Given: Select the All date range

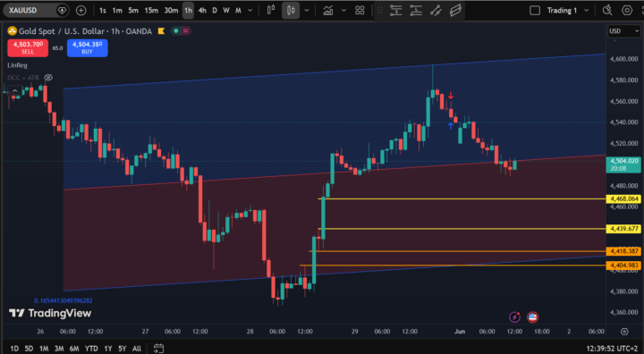Looking at the screenshot, I should [x=137, y=349].
